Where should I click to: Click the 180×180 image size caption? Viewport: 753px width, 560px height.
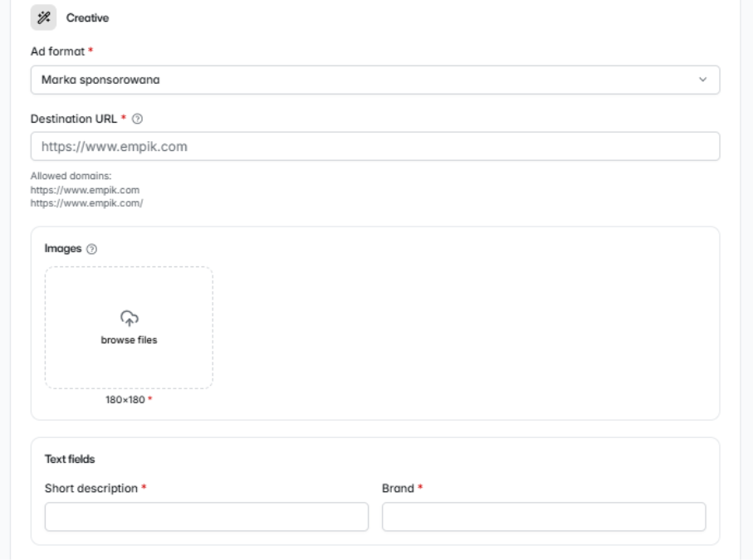click(125, 400)
